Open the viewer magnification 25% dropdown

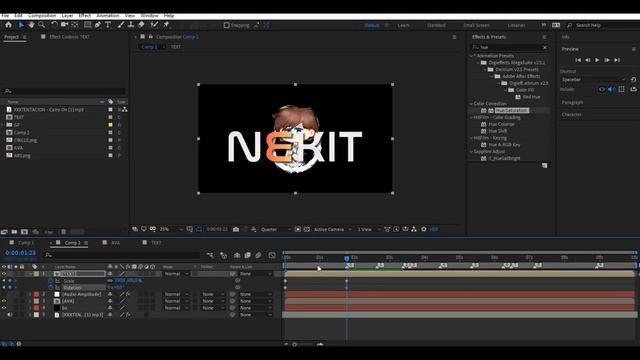click(171, 229)
